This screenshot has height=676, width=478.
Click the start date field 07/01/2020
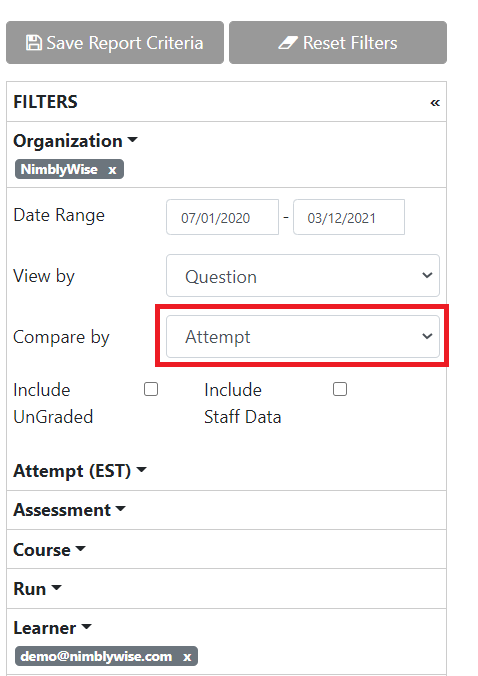[x=222, y=217]
